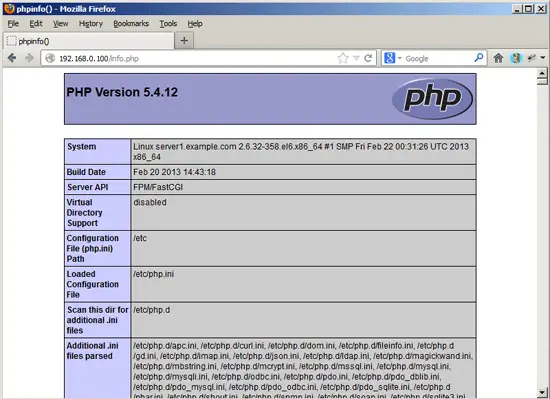
Task: Click the site identity globe icon
Action: point(50,58)
